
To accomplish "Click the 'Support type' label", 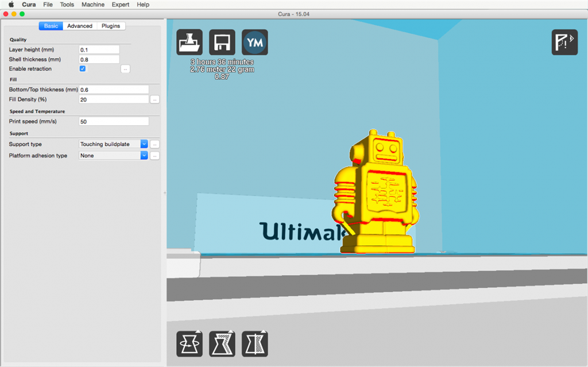I will [x=25, y=144].
